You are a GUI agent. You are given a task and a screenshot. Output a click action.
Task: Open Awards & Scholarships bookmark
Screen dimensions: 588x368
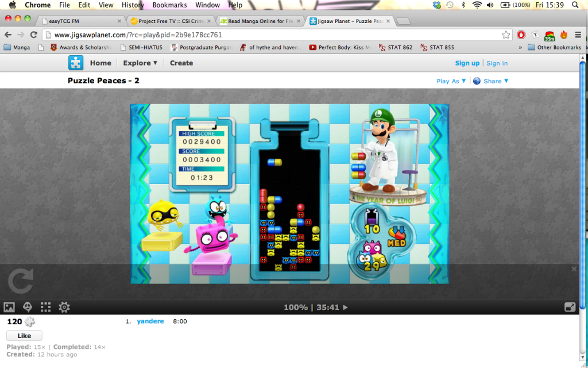(82, 47)
